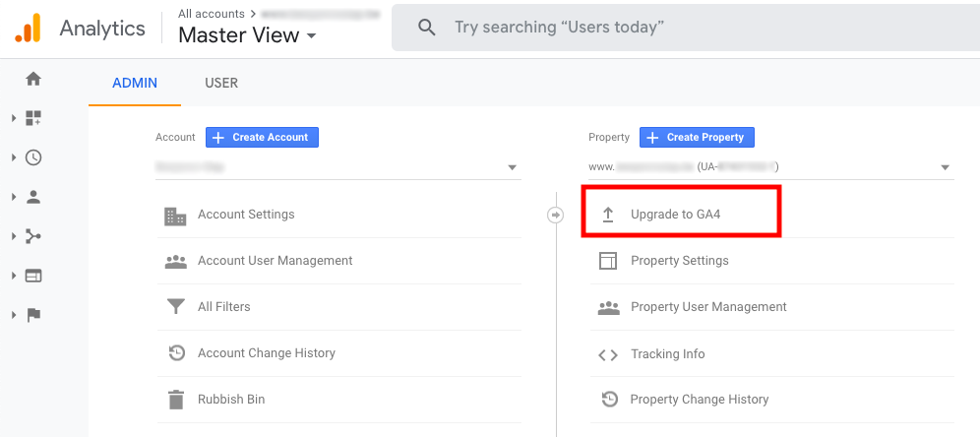980x437 pixels.
Task: Click the Property Settings layout icon
Action: (608, 261)
